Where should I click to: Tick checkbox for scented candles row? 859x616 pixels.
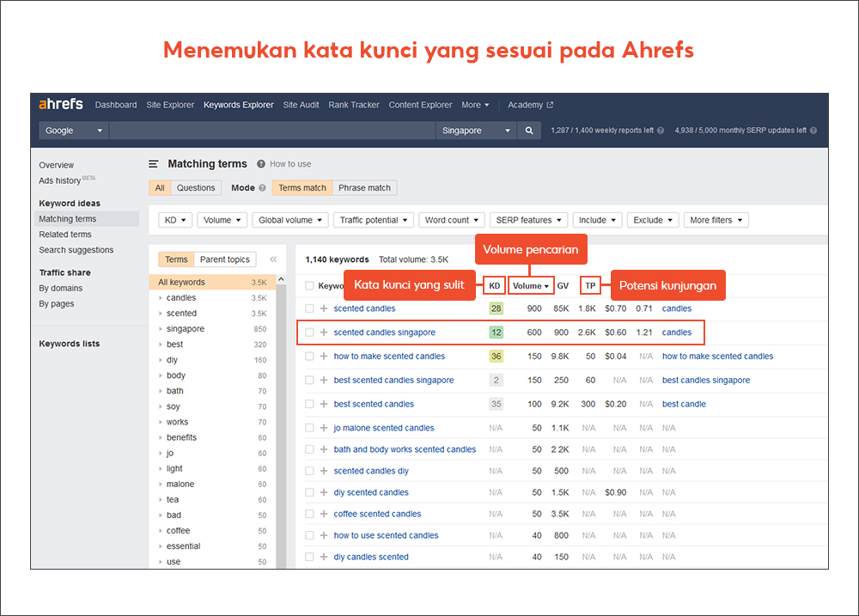coord(309,308)
